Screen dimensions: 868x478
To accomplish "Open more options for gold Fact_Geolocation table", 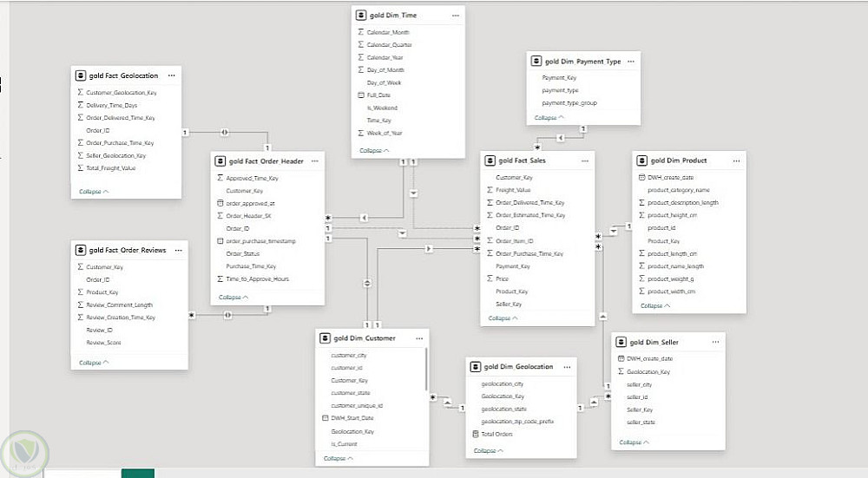I will pyautogui.click(x=172, y=75).
